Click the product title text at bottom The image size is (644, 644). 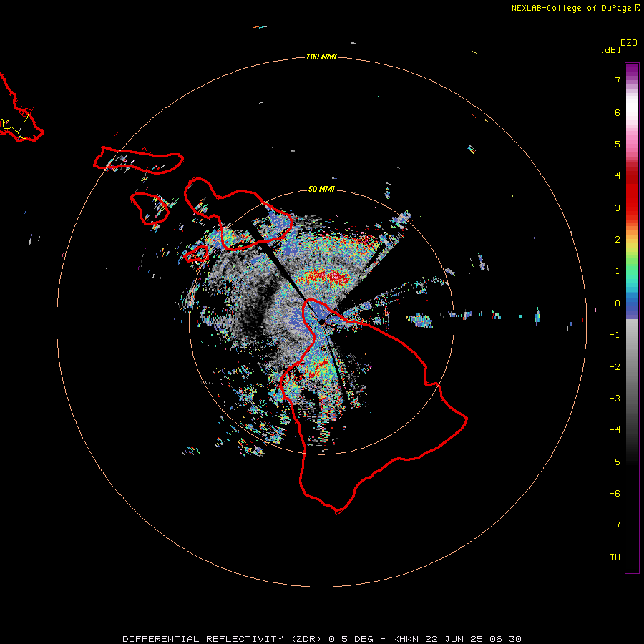coord(322,639)
